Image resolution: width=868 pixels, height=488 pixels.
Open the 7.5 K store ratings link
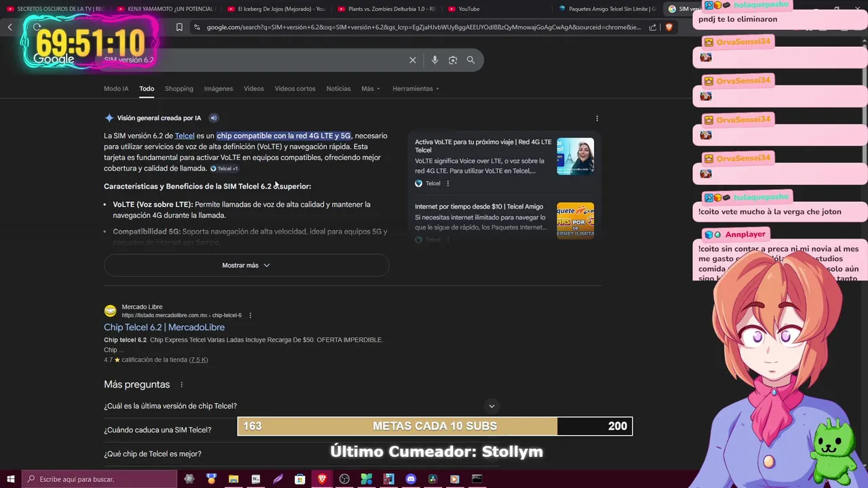pos(199,360)
